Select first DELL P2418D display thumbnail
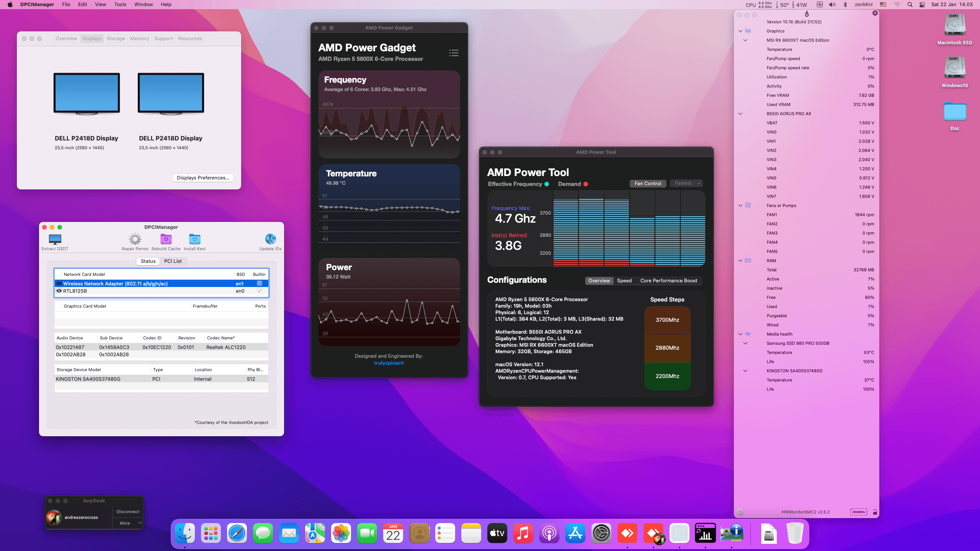This screenshot has width=980, height=551. pyautogui.click(x=87, y=94)
